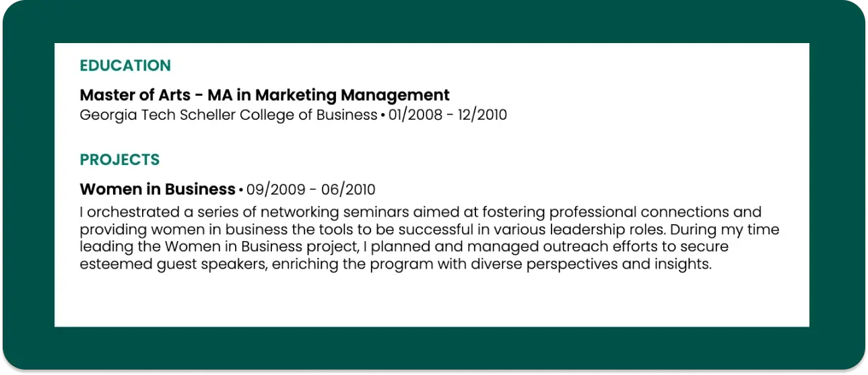Click the PROJECTS section heading

coord(120,160)
